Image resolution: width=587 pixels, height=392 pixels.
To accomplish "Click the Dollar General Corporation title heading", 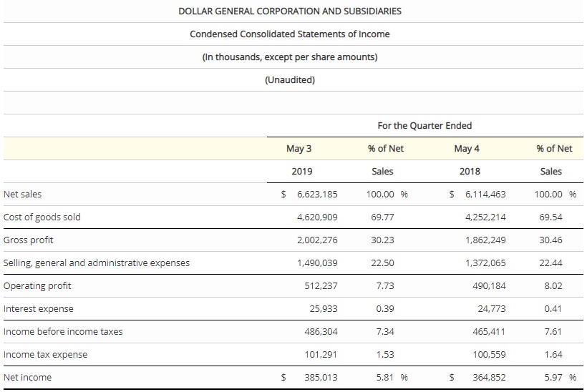I will [x=290, y=11].
